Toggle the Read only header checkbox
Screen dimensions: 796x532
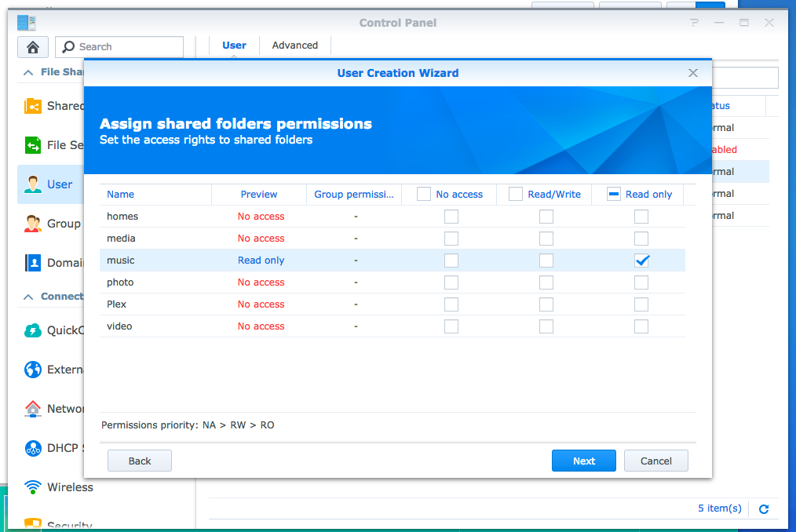click(615, 194)
